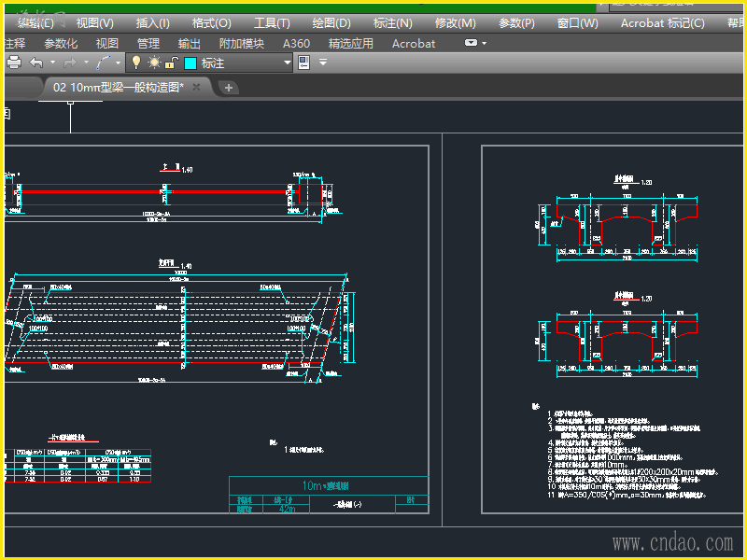Open the 附加模块 ribbon tab

click(242, 43)
